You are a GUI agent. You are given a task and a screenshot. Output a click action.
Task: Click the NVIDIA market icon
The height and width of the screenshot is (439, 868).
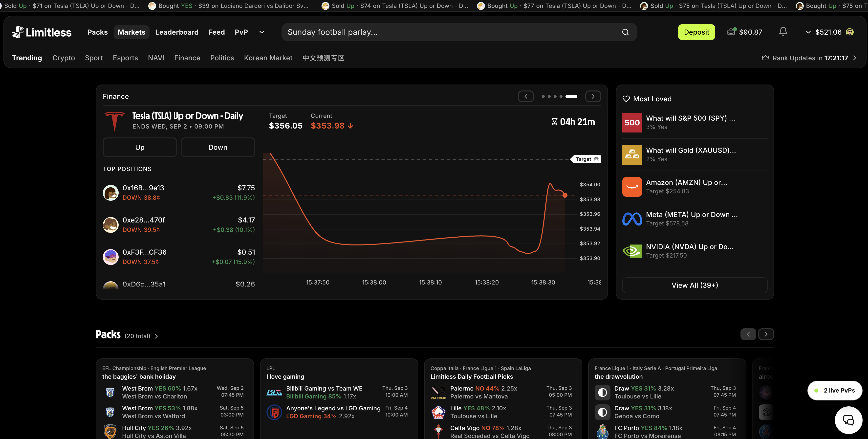(632, 251)
